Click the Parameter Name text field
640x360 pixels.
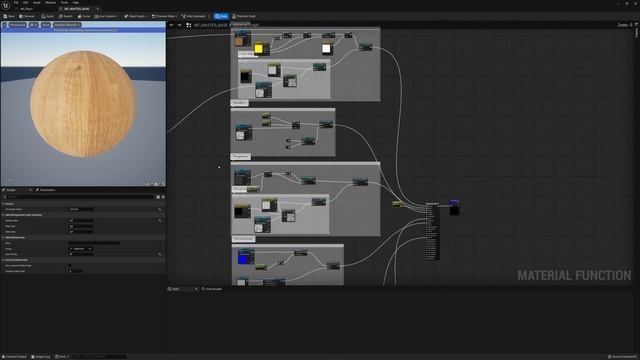81,209
